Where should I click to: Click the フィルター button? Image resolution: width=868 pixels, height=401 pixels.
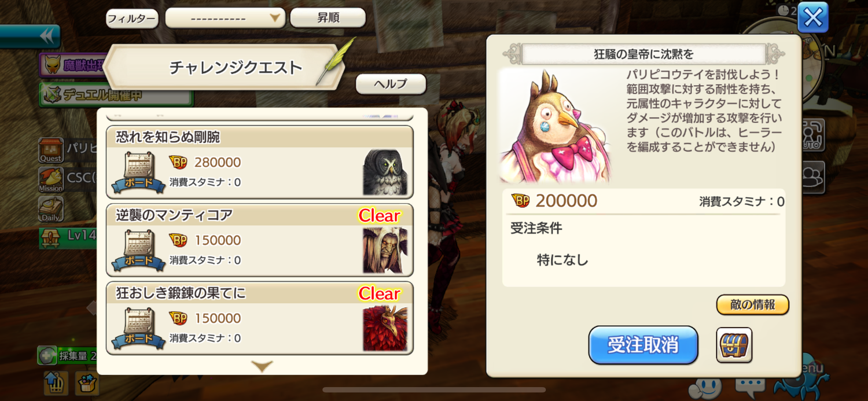[132, 19]
